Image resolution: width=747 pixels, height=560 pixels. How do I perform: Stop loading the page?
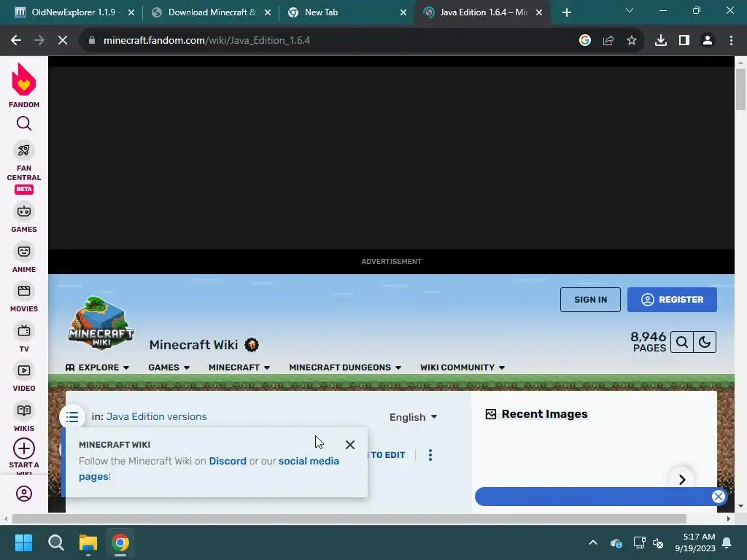(63, 41)
